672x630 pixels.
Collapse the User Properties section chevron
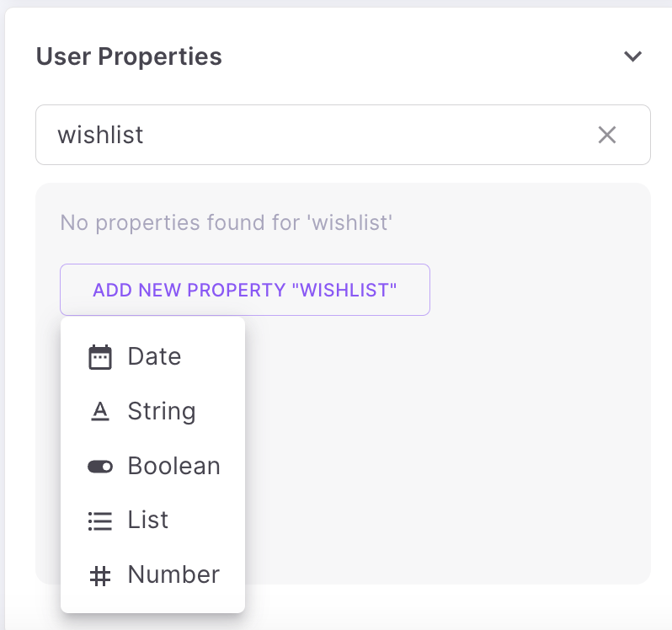[632, 57]
